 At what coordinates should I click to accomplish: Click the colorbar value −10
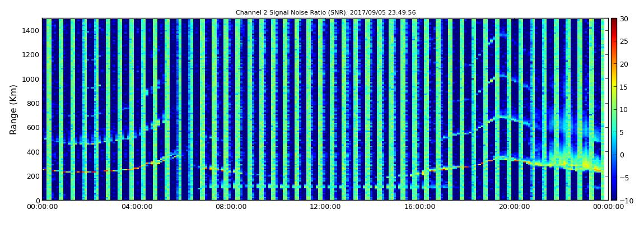626,201
